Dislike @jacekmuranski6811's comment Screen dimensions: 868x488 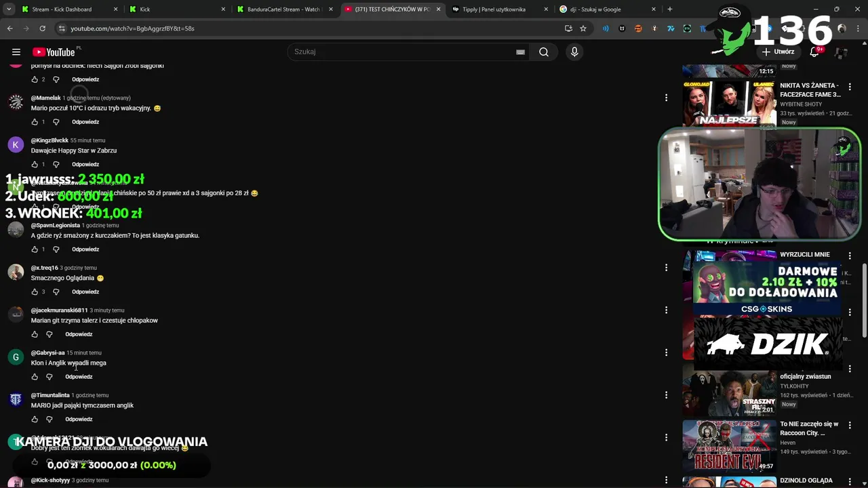[x=50, y=334]
